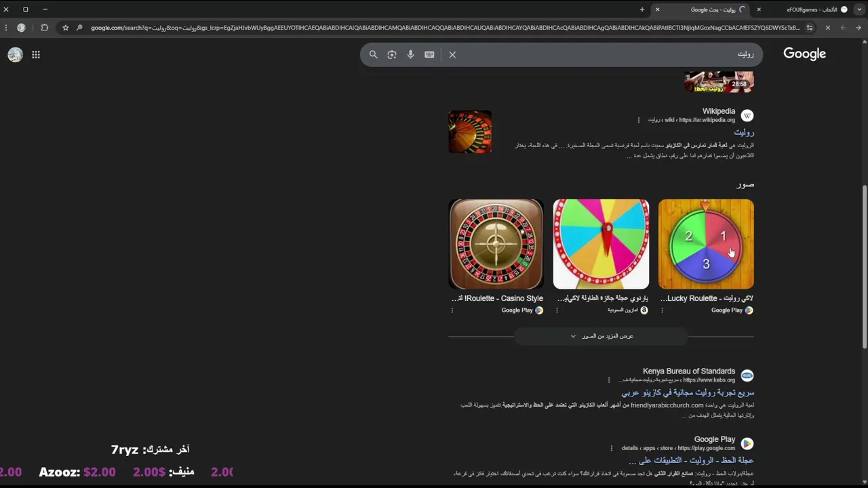Bookmark this page with star icon

tap(65, 28)
